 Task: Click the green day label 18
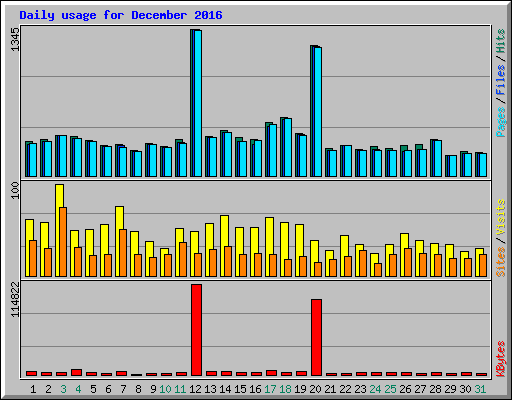click(285, 389)
